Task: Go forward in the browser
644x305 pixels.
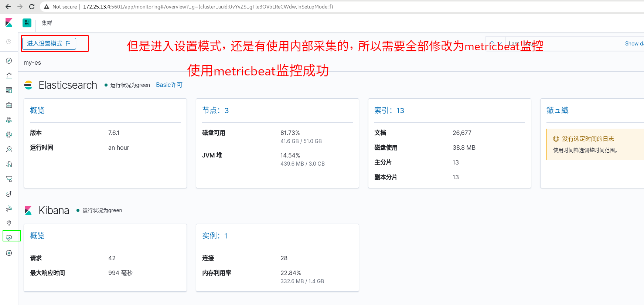Action: [x=20, y=7]
